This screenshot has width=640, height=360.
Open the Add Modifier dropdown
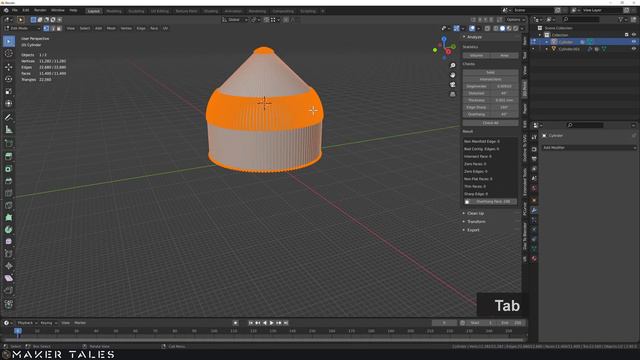pyautogui.click(x=589, y=147)
